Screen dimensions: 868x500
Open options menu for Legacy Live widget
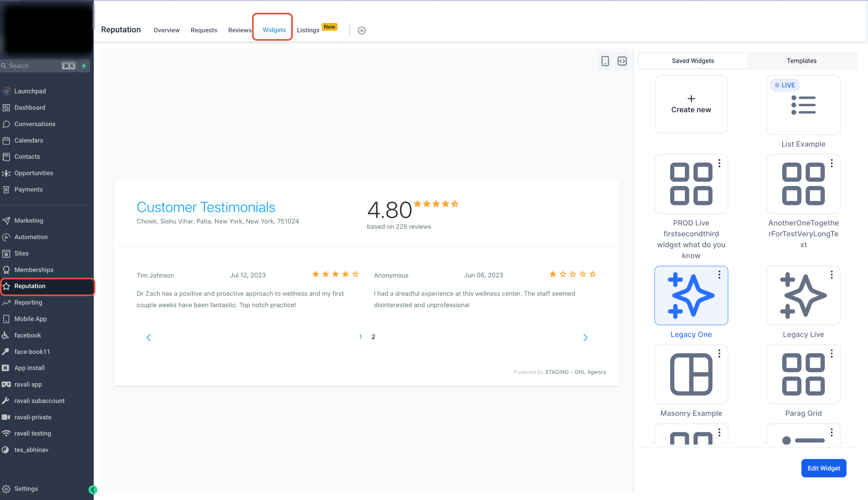pos(831,275)
